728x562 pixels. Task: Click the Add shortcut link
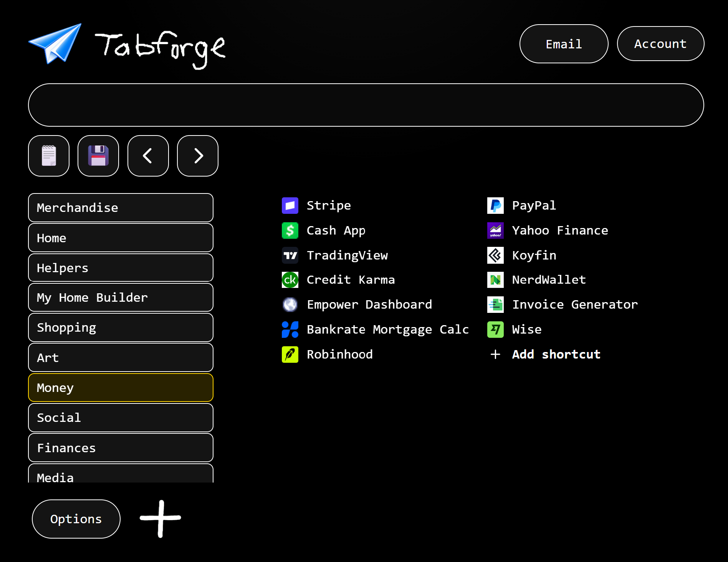point(556,354)
